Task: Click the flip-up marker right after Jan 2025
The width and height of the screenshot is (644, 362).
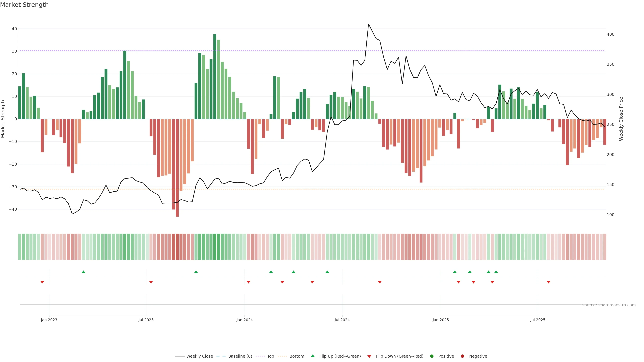Action: (455, 272)
